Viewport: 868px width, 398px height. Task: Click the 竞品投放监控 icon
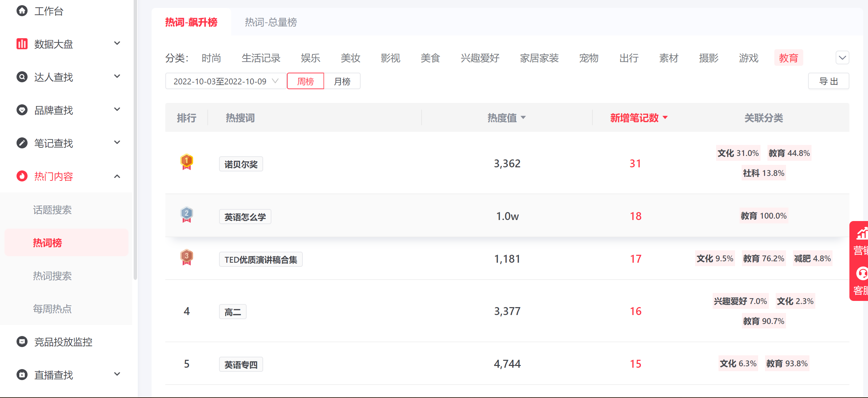22,342
